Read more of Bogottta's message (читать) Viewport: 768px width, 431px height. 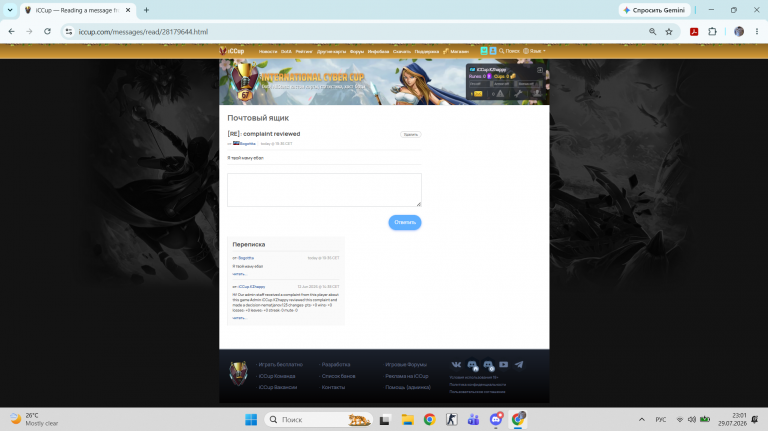pyautogui.click(x=239, y=274)
